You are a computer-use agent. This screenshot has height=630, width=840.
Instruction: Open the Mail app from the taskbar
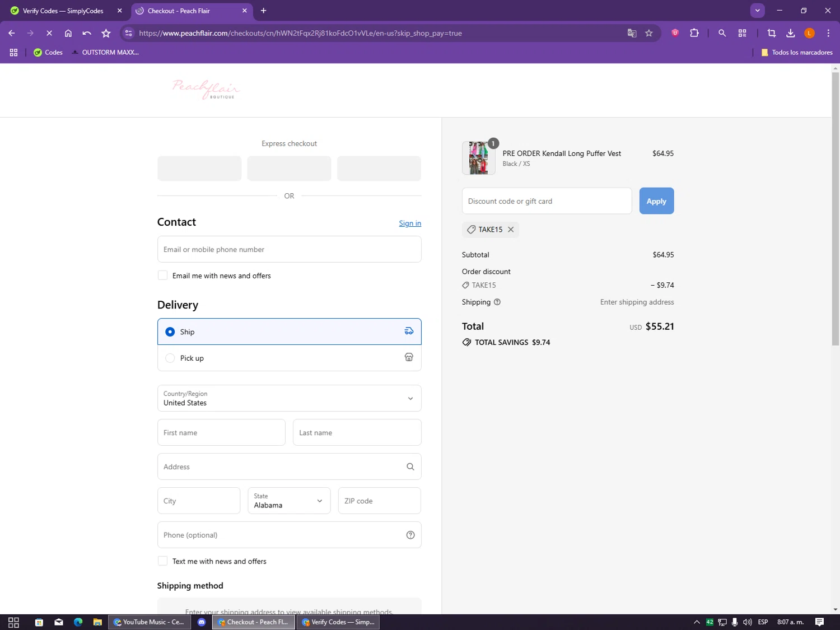(59, 622)
